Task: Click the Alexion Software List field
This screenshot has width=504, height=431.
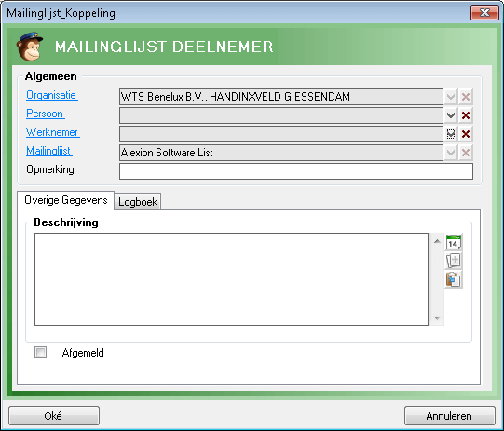Action: [x=281, y=153]
